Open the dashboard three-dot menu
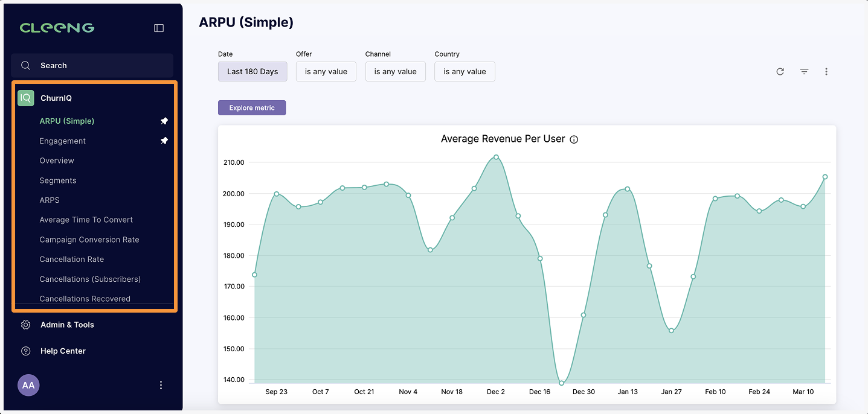868x414 pixels. click(x=826, y=71)
